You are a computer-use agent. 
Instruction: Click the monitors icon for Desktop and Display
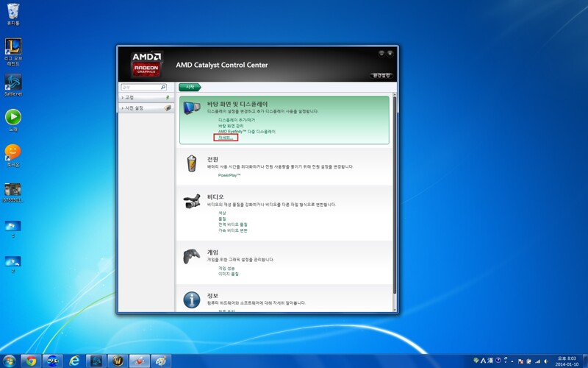pyautogui.click(x=192, y=107)
